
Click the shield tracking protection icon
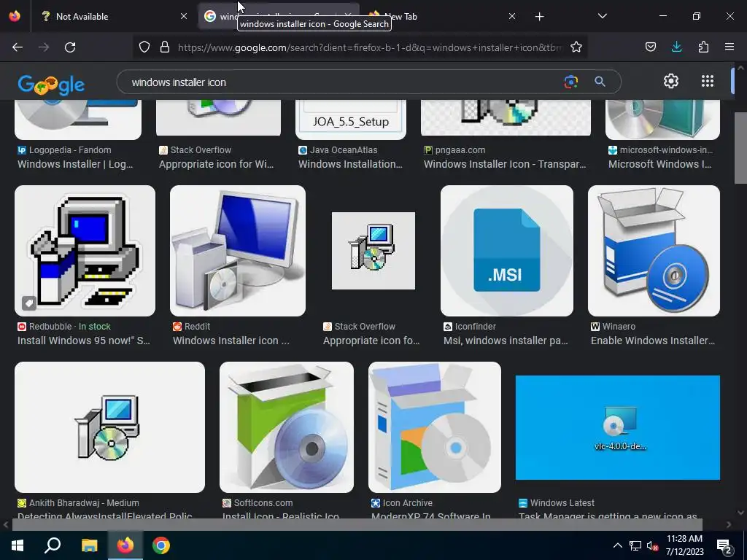[144, 47]
